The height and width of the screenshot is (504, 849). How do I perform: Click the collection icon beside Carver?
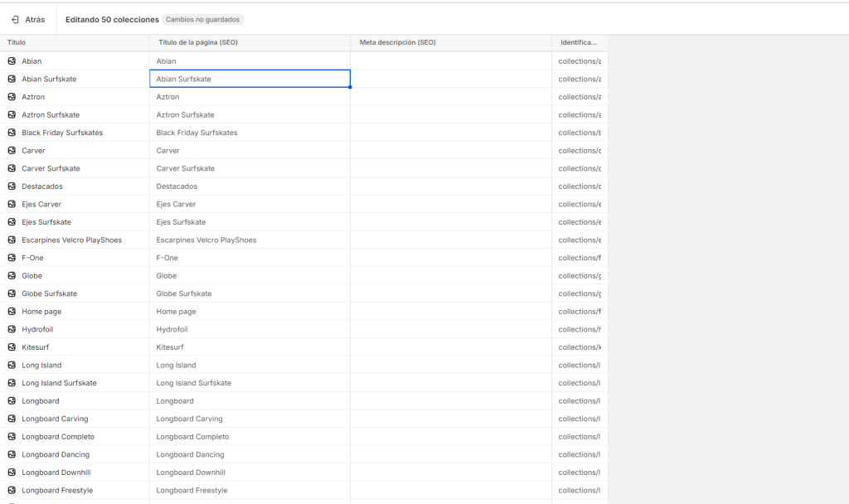12,151
